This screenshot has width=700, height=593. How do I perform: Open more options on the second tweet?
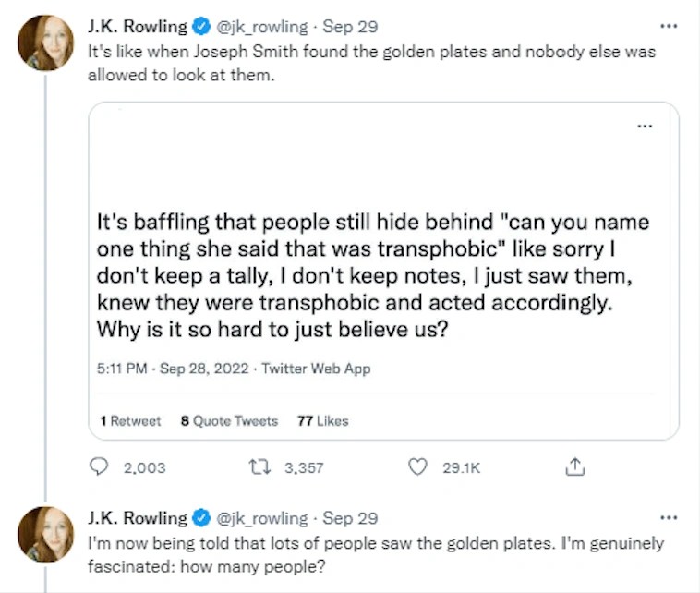pyautogui.click(x=670, y=518)
